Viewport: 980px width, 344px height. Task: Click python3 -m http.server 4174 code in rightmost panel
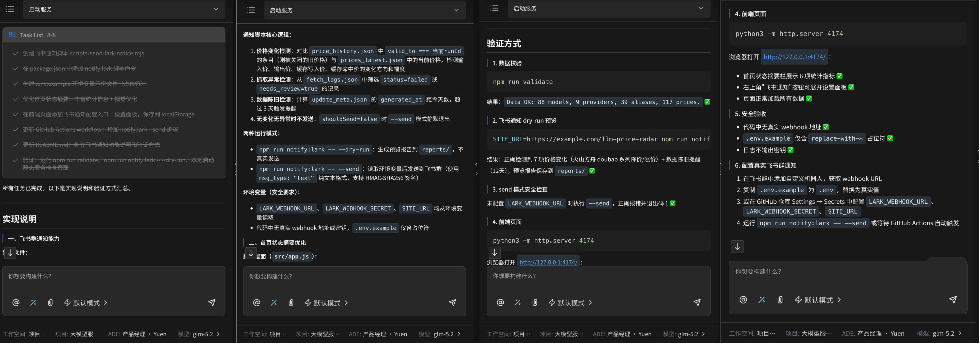tap(848, 33)
